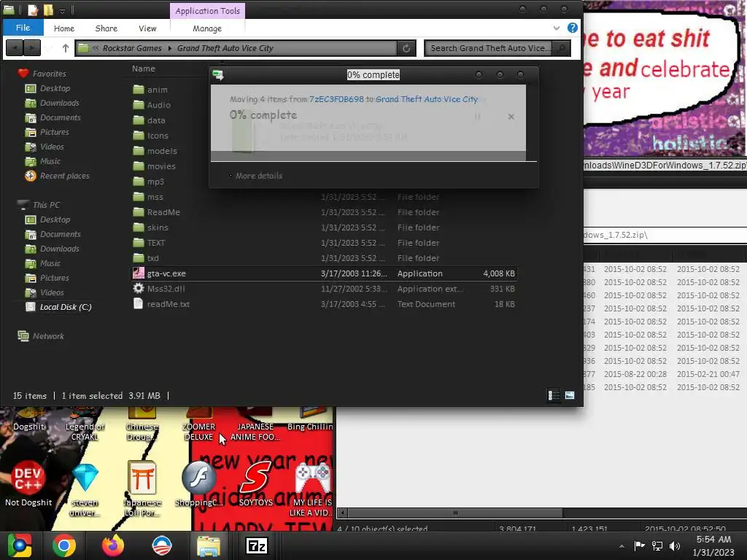The height and width of the screenshot is (560, 747).
Task: Expand the ribbon with the chevron
Action: coord(557,28)
